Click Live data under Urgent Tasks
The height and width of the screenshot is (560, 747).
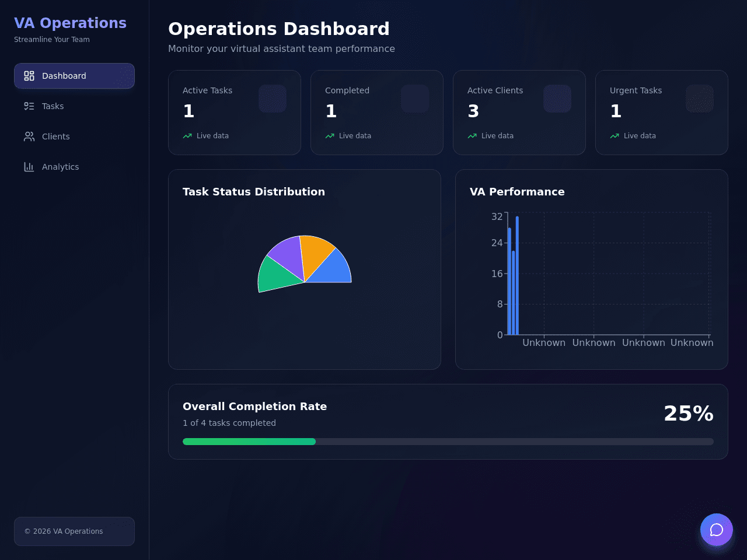click(x=640, y=136)
